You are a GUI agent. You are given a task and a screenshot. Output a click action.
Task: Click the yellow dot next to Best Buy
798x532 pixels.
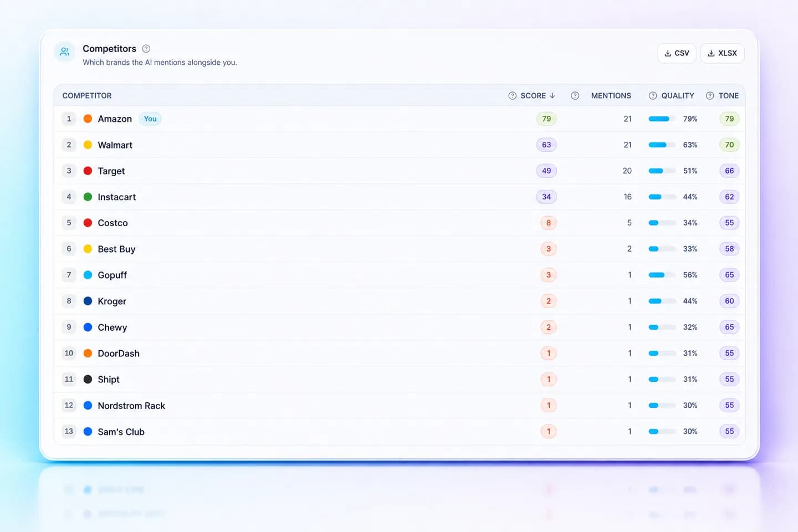tap(88, 249)
